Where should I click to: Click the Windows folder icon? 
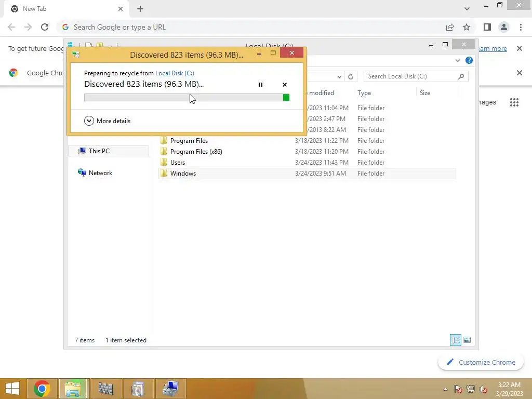coord(164,173)
